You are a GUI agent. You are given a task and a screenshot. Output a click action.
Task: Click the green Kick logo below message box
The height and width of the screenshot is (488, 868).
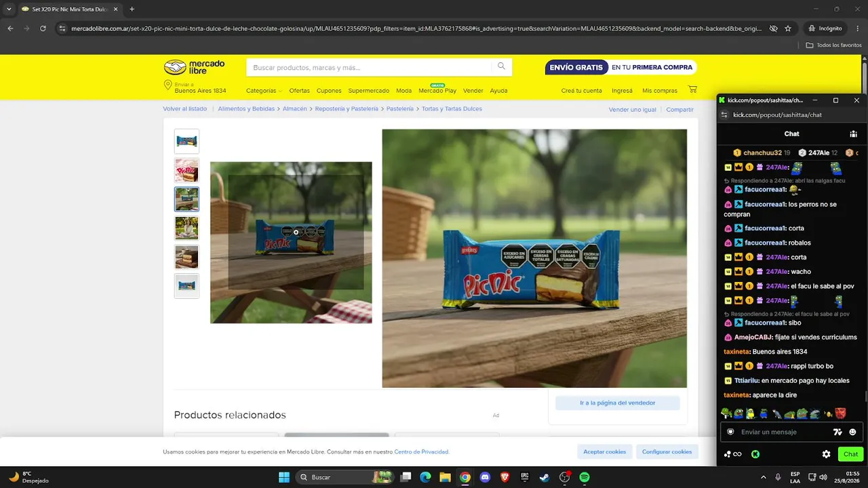pos(755,454)
